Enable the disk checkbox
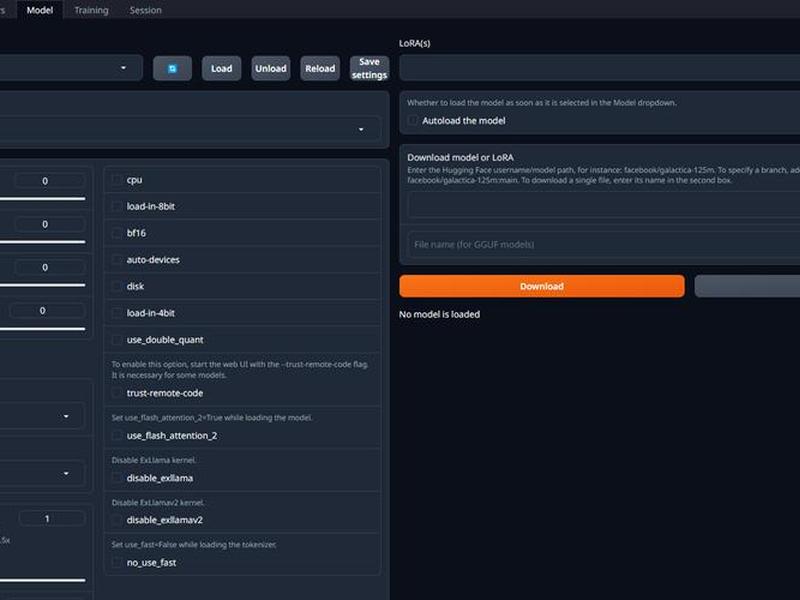 [x=117, y=286]
